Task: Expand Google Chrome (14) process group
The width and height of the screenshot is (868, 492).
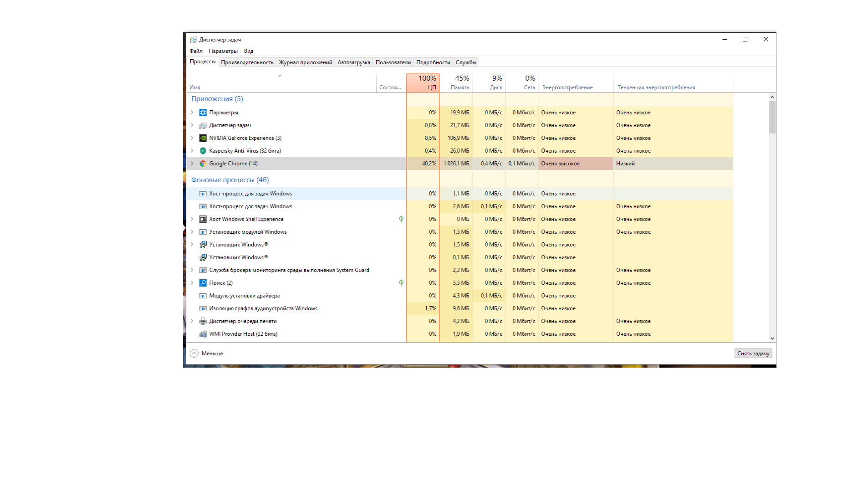Action: [x=192, y=164]
